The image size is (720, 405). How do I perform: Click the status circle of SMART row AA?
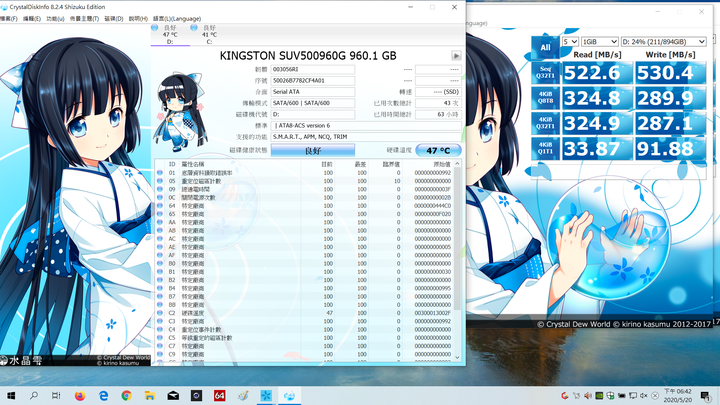(x=160, y=222)
